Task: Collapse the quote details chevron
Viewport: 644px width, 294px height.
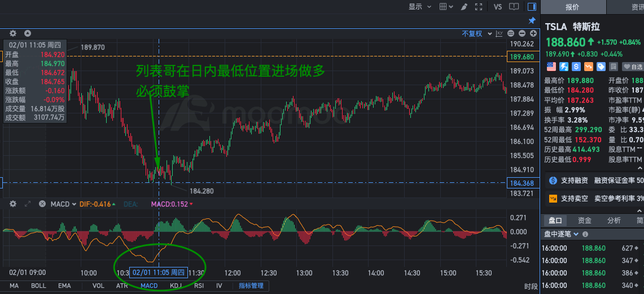Action: (640, 168)
